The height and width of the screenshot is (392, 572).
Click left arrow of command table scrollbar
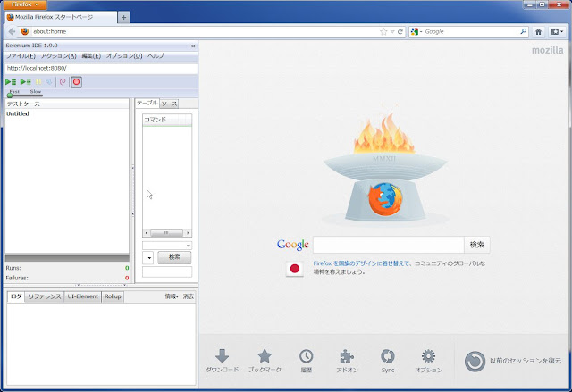click(x=147, y=233)
